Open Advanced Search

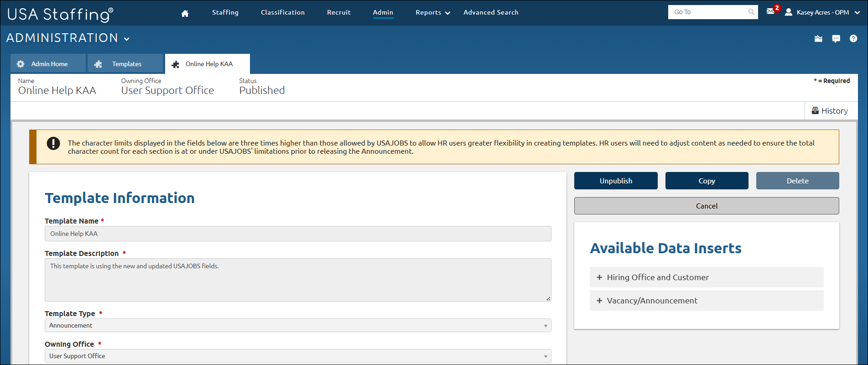pyautogui.click(x=491, y=12)
